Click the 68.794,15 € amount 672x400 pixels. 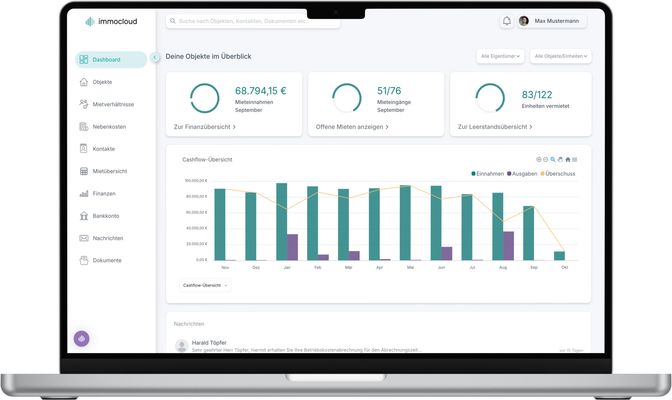[x=261, y=91]
